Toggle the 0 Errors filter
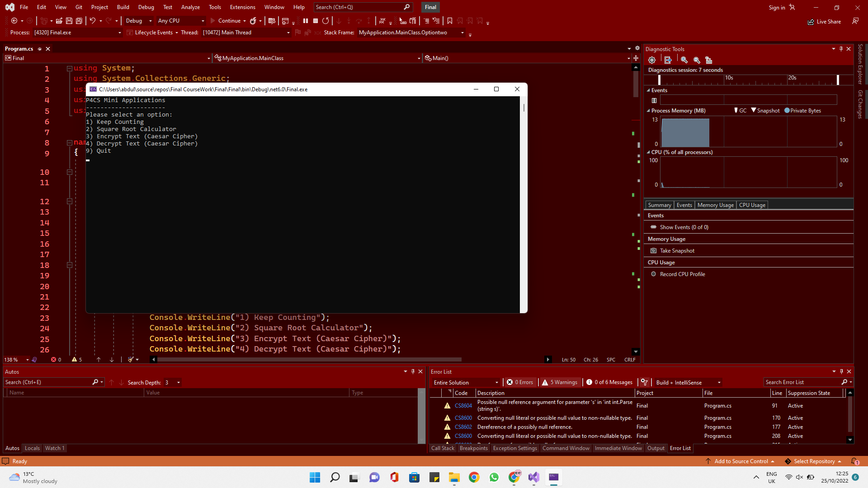This screenshot has height=488, width=868. click(520, 382)
